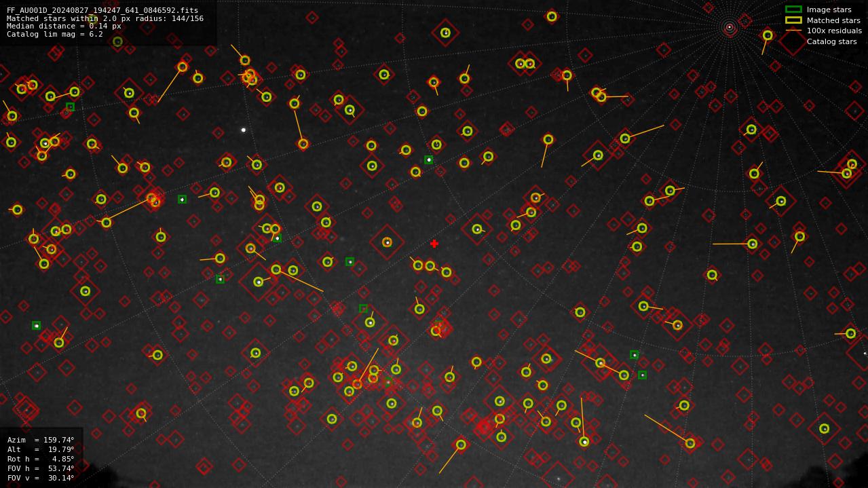
Task: Click the yellow Matched stars legend swatch
Action: tap(793, 20)
